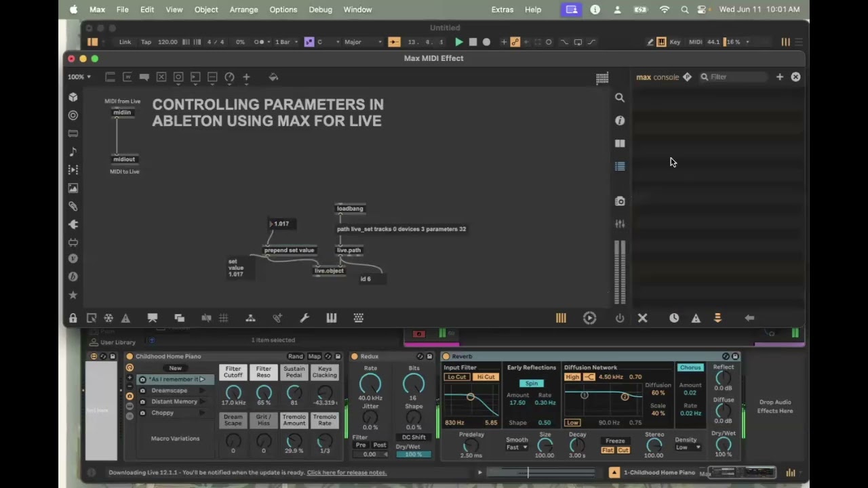Viewport: 868px width, 488px height.
Task: Click Ableton's record button
Action: tap(486, 42)
